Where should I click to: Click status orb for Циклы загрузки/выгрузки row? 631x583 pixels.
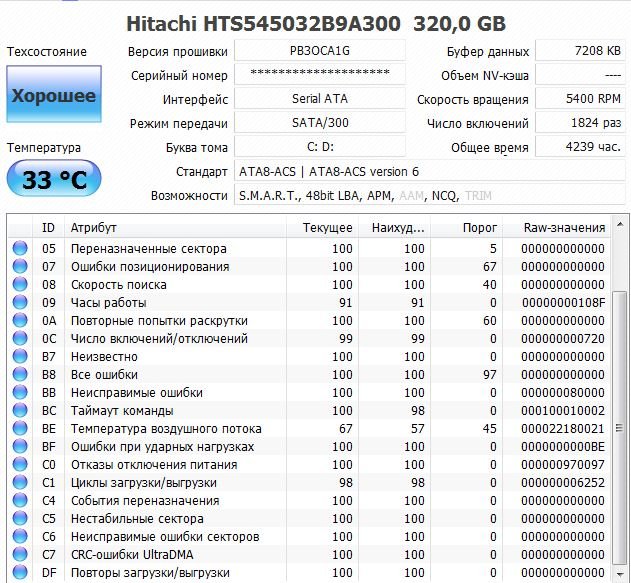pos(20,482)
